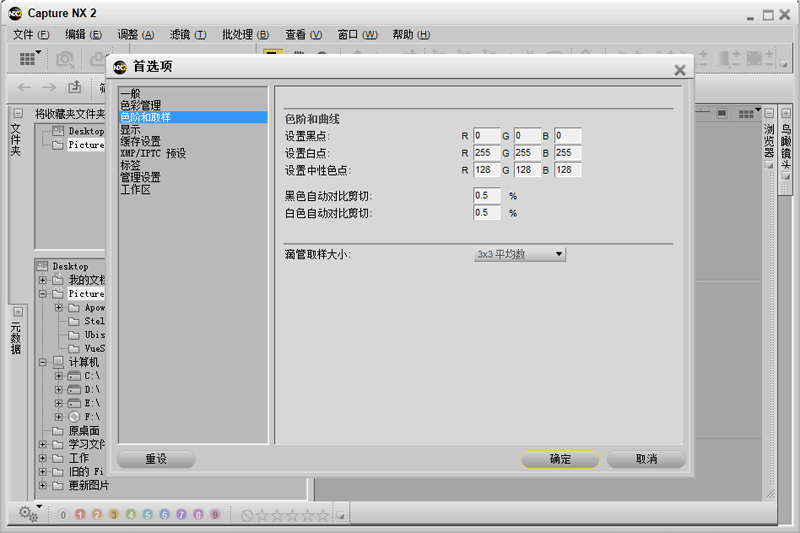Expand the metadata panel plus icon
The width and height of the screenshot is (800, 533).
(18, 312)
